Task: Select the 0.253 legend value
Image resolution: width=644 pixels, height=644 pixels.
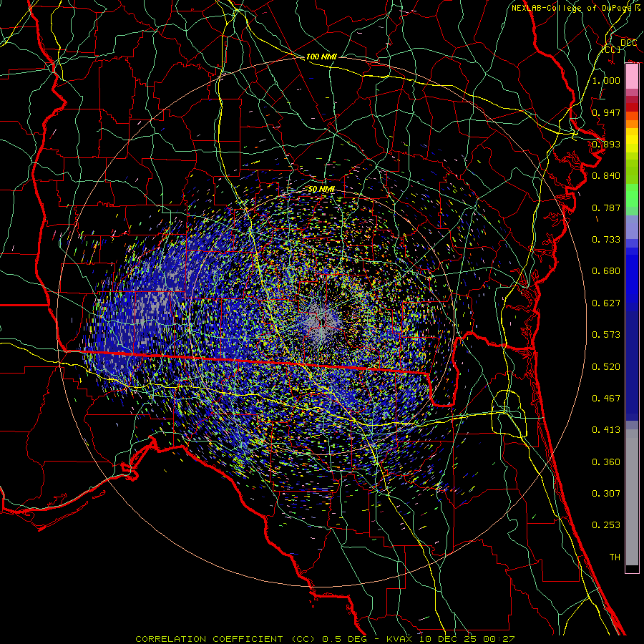Action: coord(606,525)
